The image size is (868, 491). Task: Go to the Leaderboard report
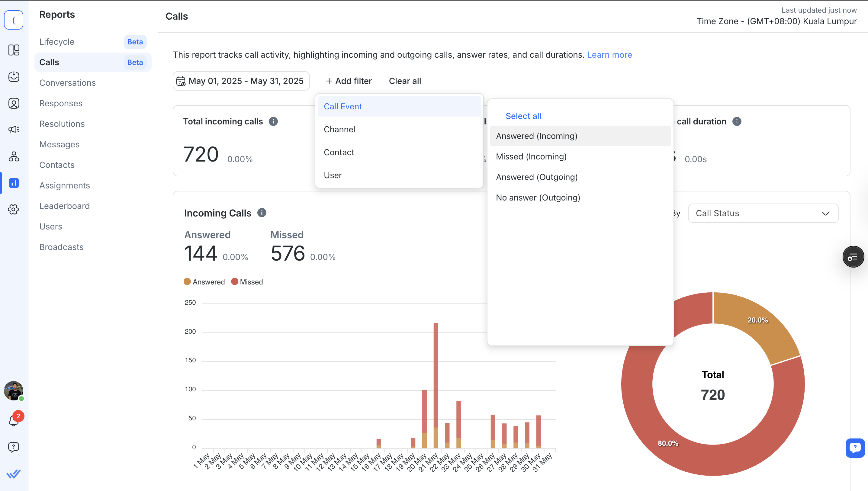(x=64, y=206)
